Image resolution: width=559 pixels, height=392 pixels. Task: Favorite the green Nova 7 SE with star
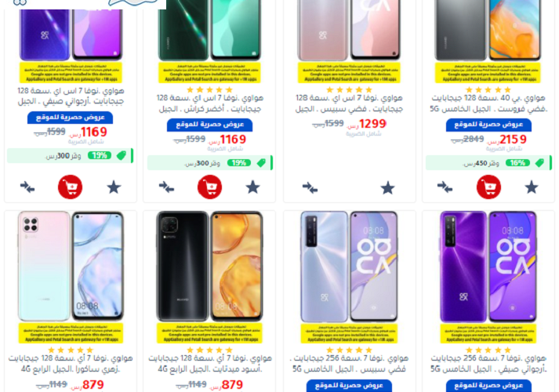pyautogui.click(x=252, y=187)
